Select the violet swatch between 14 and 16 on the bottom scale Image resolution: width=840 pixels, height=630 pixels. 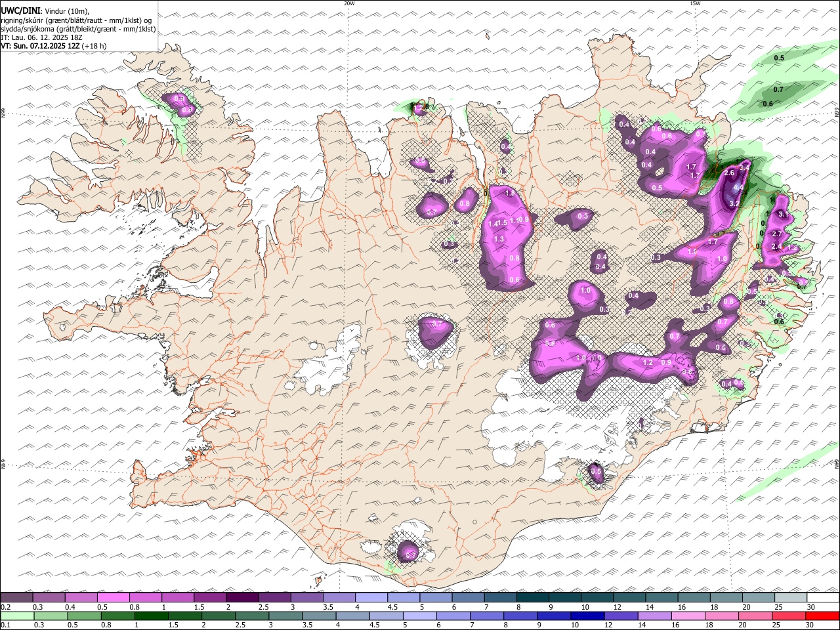655,616
